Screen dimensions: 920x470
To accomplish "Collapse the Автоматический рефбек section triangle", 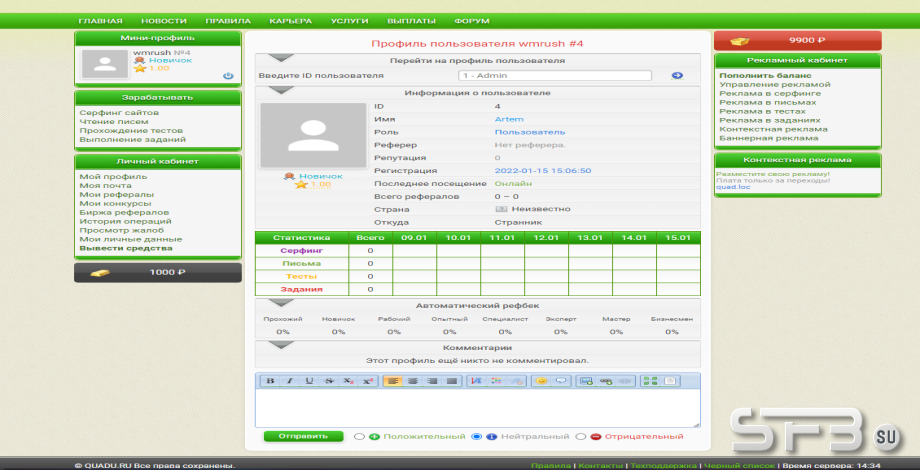I will click(280, 302).
